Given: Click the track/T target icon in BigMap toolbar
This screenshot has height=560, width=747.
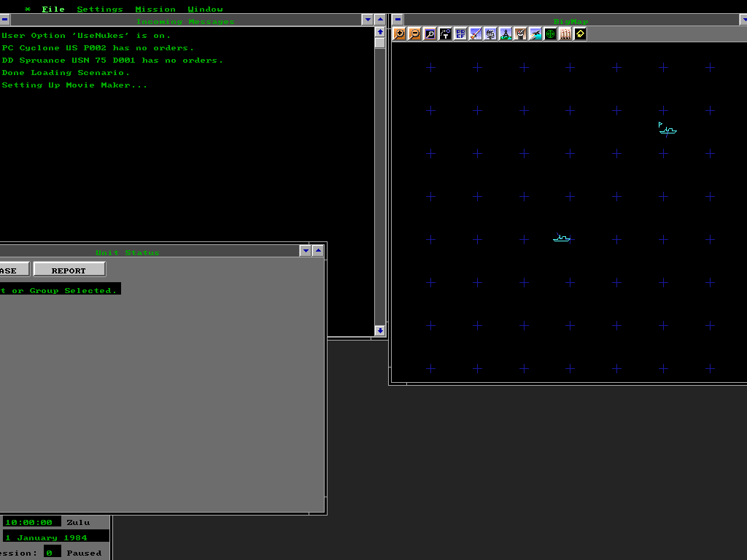Looking at the screenshot, I should pyautogui.click(x=445, y=34).
